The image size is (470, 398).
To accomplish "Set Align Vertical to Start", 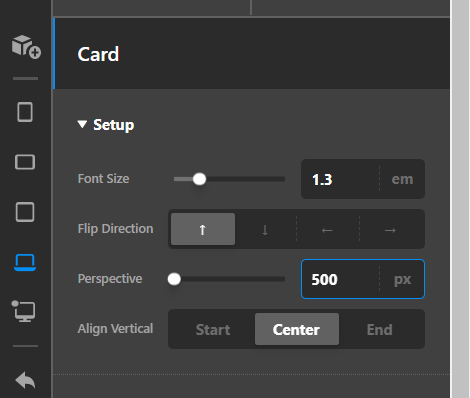I will click(x=213, y=329).
